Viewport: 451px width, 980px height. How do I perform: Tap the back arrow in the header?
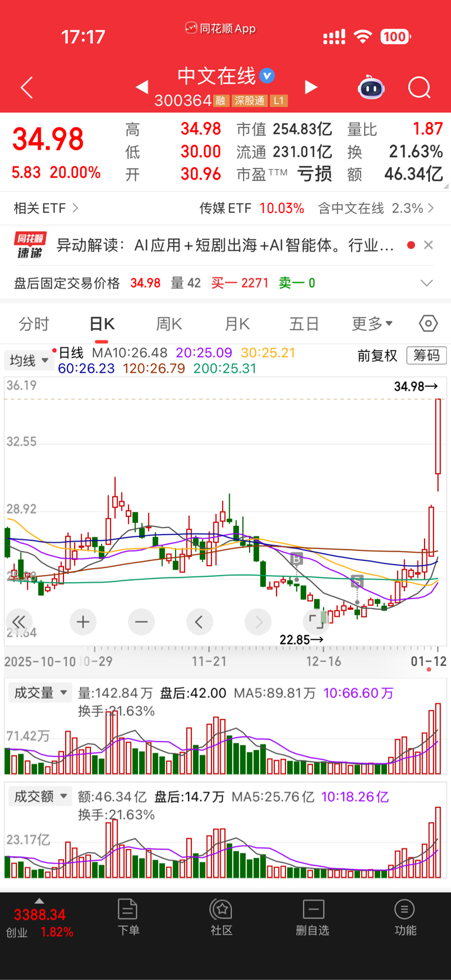point(26,87)
